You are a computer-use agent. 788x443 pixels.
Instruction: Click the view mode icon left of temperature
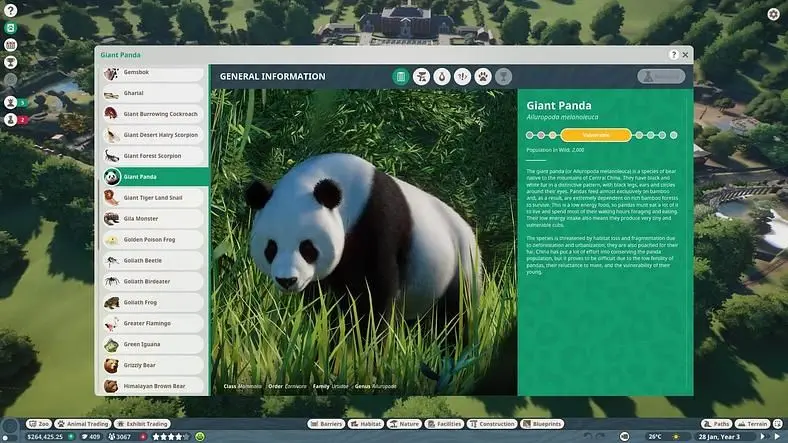(x=624, y=436)
